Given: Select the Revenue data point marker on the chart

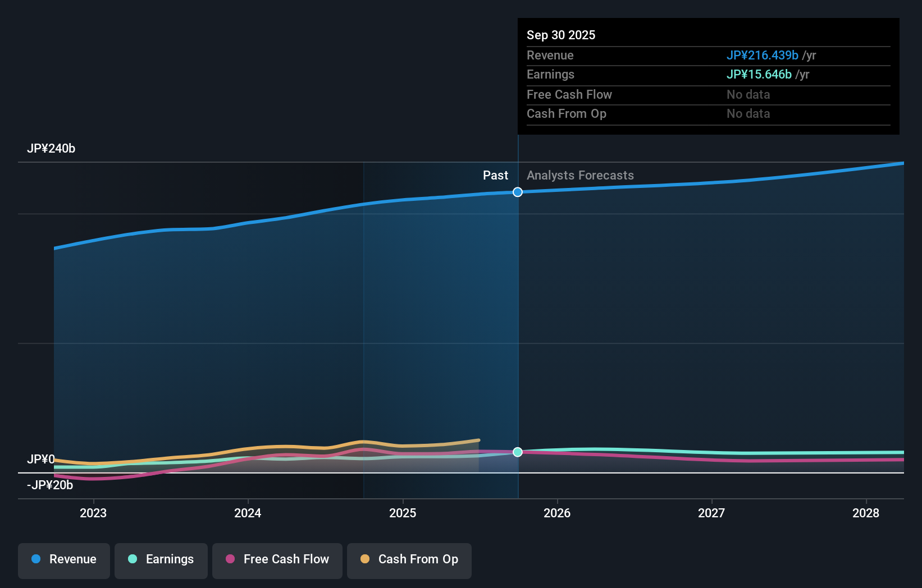Looking at the screenshot, I should point(517,192).
